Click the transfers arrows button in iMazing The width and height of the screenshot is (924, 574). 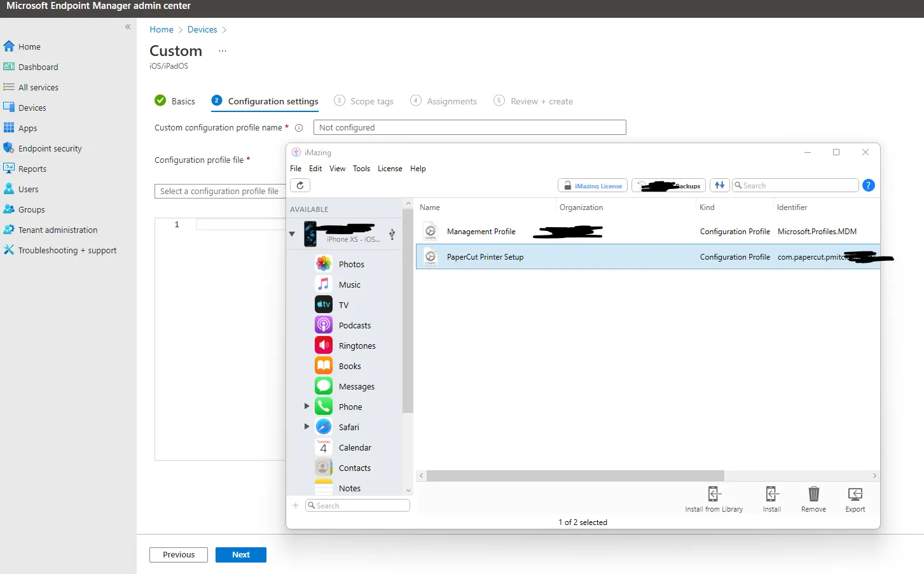coord(719,185)
